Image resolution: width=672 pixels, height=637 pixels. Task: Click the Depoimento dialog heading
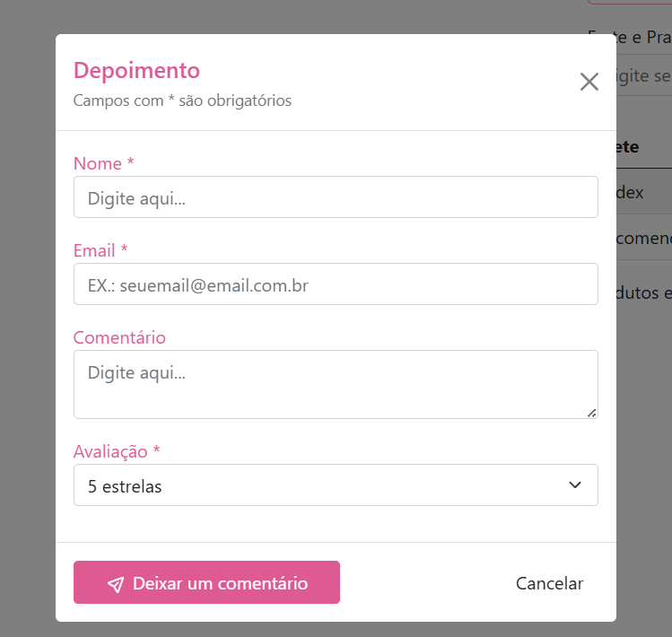tap(136, 70)
